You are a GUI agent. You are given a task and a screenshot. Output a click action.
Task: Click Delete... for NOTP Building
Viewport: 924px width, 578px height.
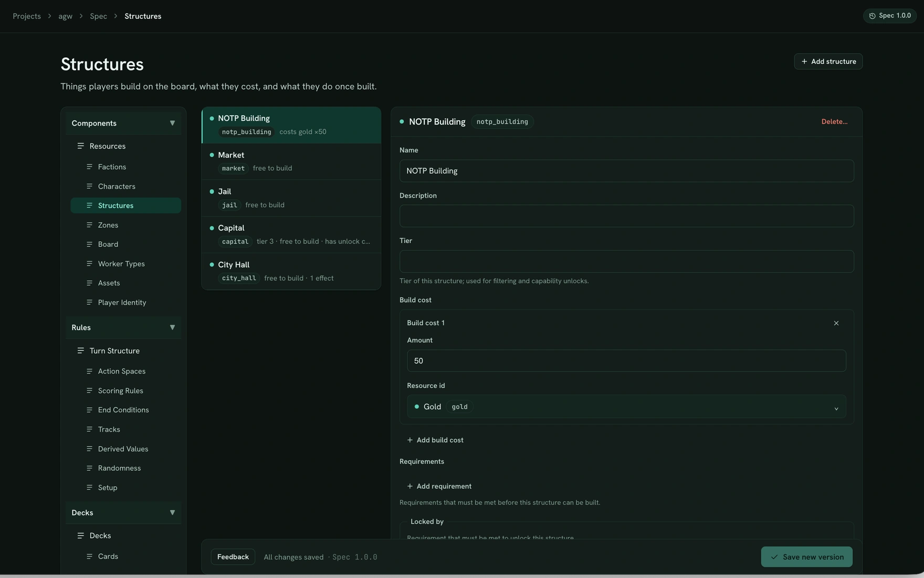click(x=834, y=121)
